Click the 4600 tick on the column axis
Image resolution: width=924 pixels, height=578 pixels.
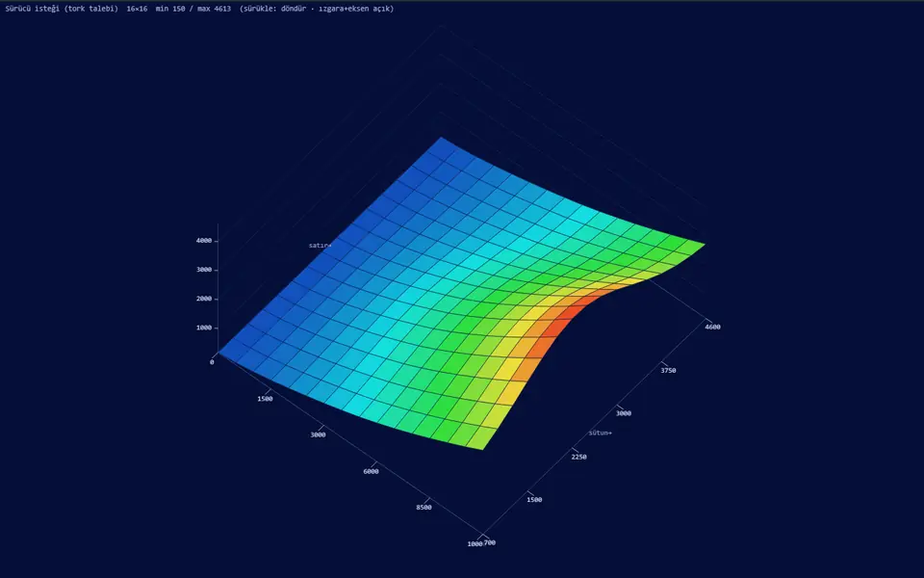(x=712, y=327)
